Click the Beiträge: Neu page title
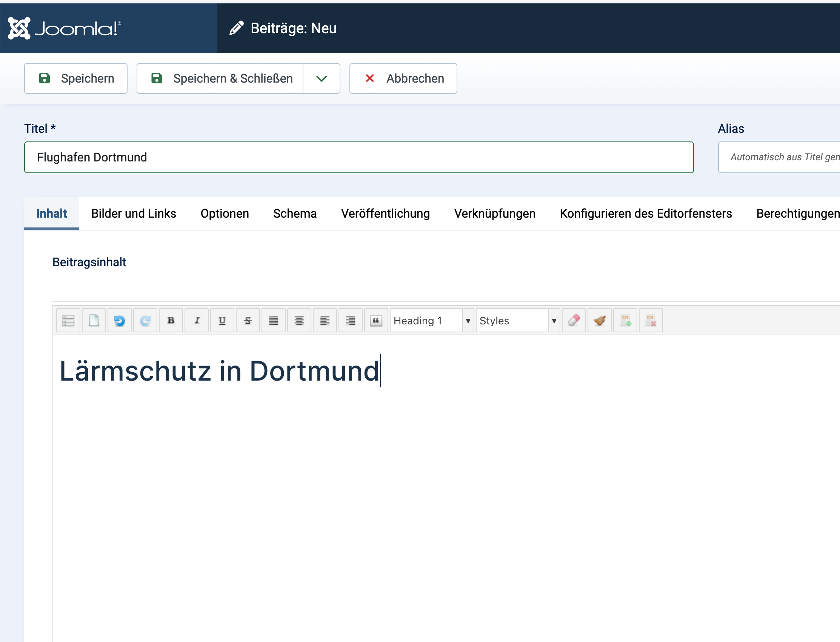This screenshot has height=642, width=840. (x=294, y=28)
